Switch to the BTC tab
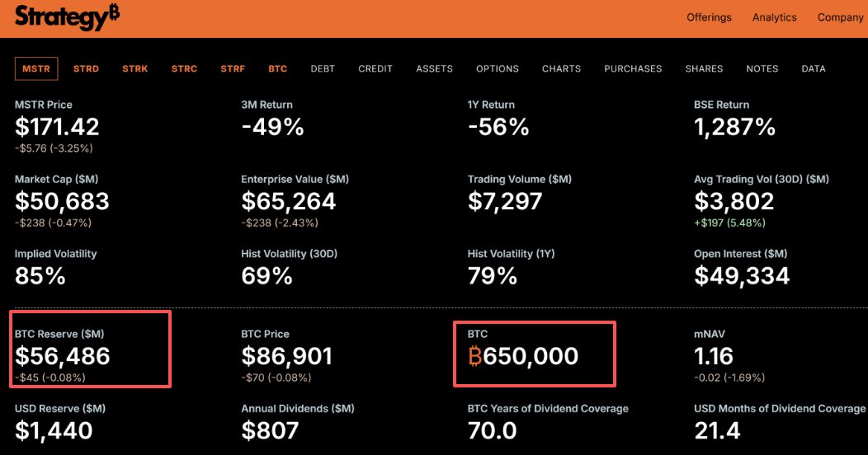Viewport: 868px width, 455px height. [277, 68]
